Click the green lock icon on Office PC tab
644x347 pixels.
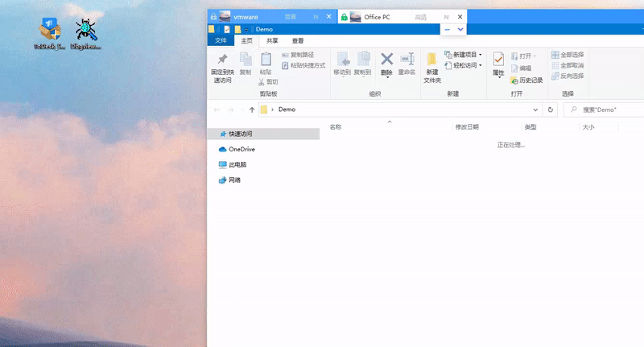click(x=345, y=17)
